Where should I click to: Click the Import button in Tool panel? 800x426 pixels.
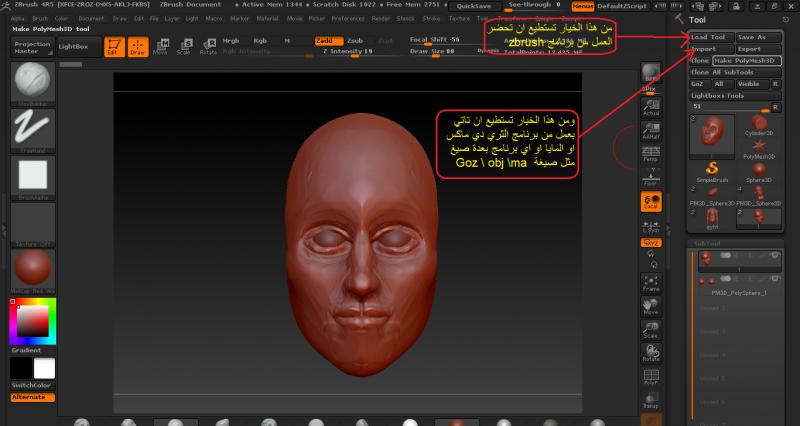coord(705,49)
